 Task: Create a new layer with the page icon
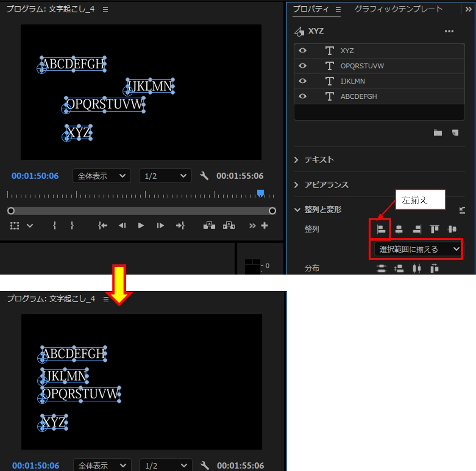pyautogui.click(x=455, y=133)
